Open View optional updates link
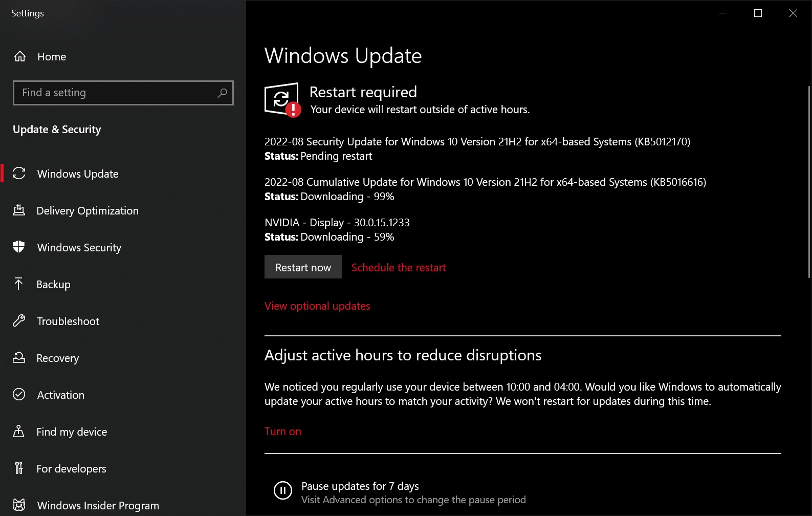Viewport: 812px width, 516px height. [x=317, y=306]
